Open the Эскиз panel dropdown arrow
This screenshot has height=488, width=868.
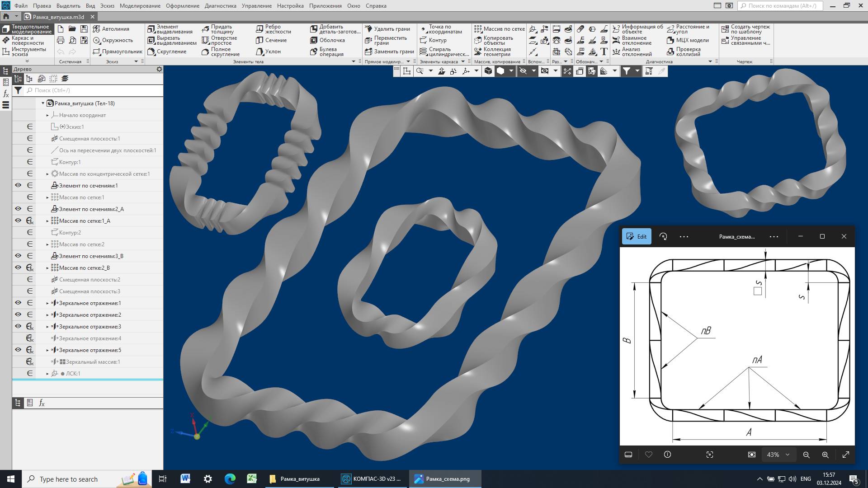[136, 61]
